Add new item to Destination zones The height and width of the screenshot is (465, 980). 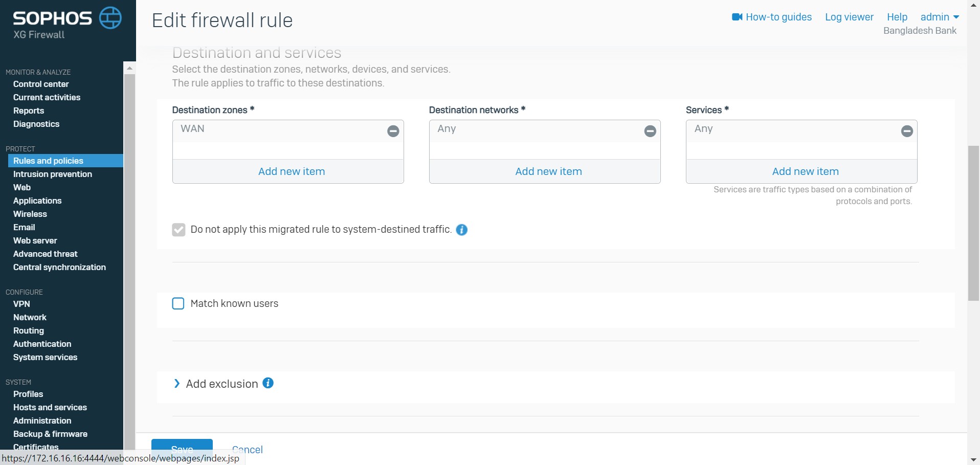pyautogui.click(x=291, y=171)
